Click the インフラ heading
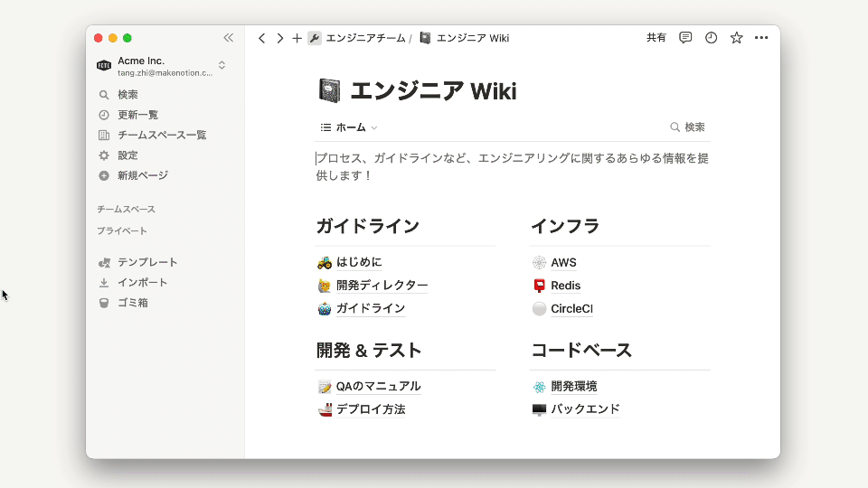Screen dimensions: 868x488 (565, 226)
